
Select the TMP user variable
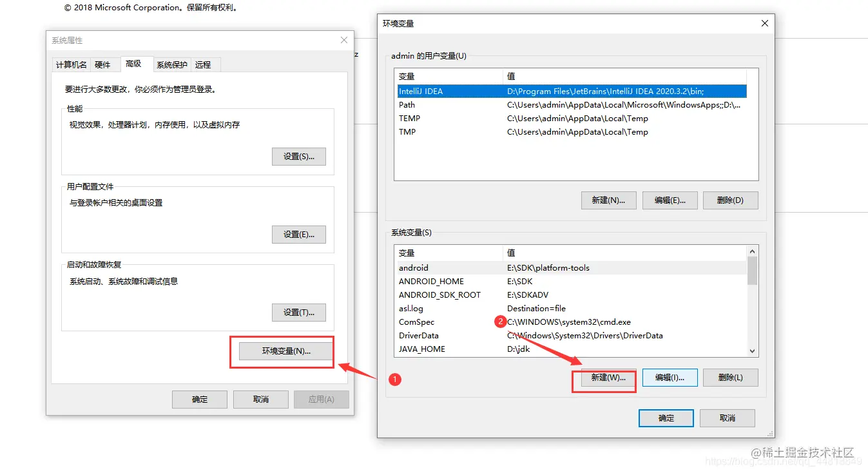pos(572,132)
